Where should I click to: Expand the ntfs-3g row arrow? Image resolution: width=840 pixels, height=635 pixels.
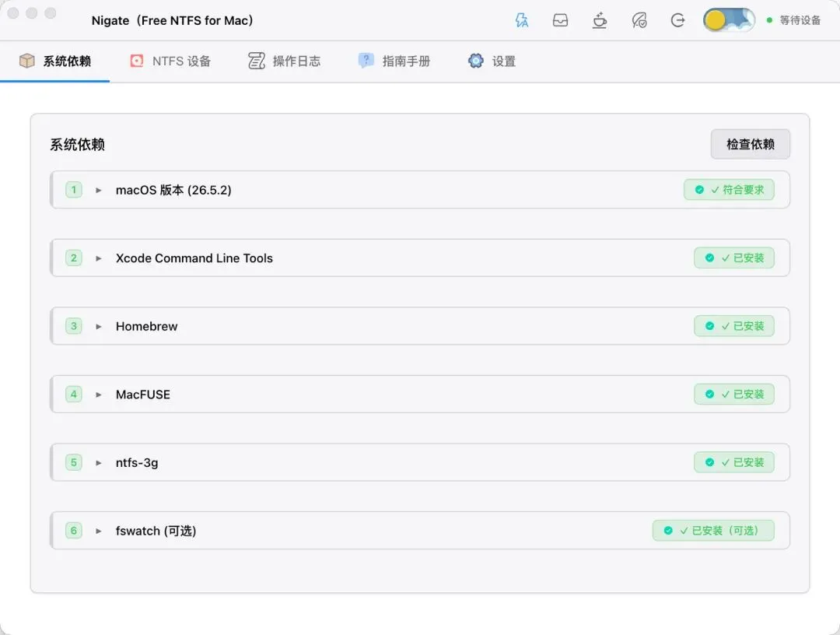(x=99, y=462)
